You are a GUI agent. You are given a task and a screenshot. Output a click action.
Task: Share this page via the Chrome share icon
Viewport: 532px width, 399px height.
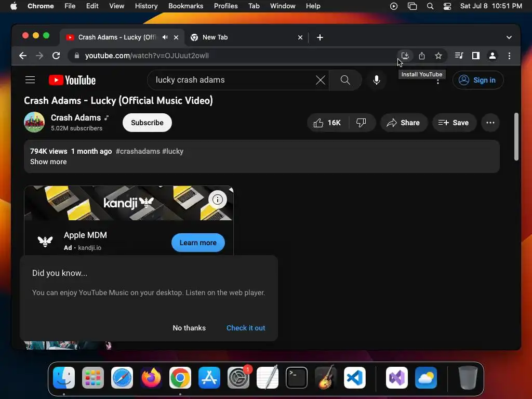pos(422,56)
